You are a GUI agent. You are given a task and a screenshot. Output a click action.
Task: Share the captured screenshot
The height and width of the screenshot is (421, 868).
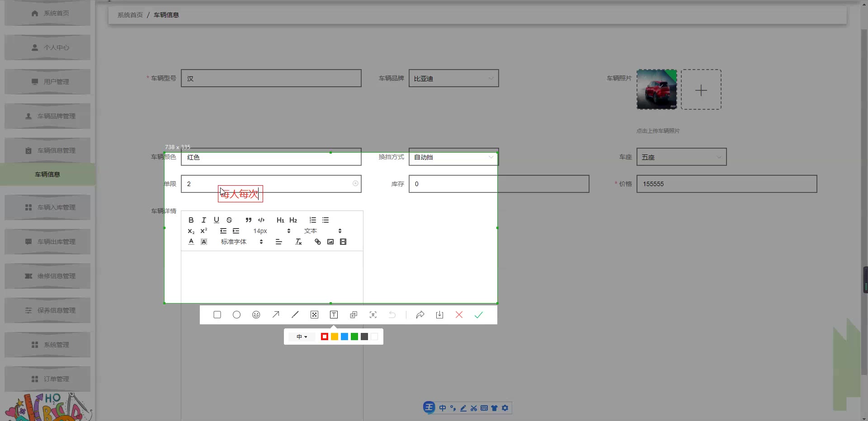(420, 315)
